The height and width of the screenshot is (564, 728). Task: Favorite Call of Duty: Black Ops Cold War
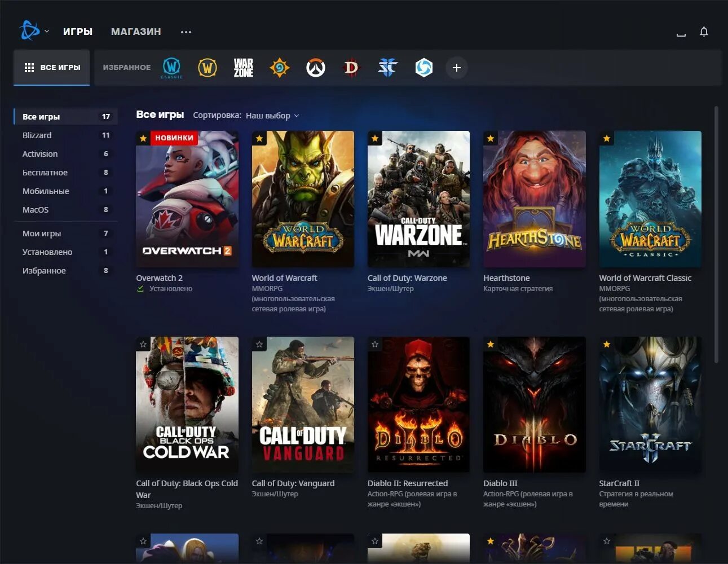tap(143, 344)
